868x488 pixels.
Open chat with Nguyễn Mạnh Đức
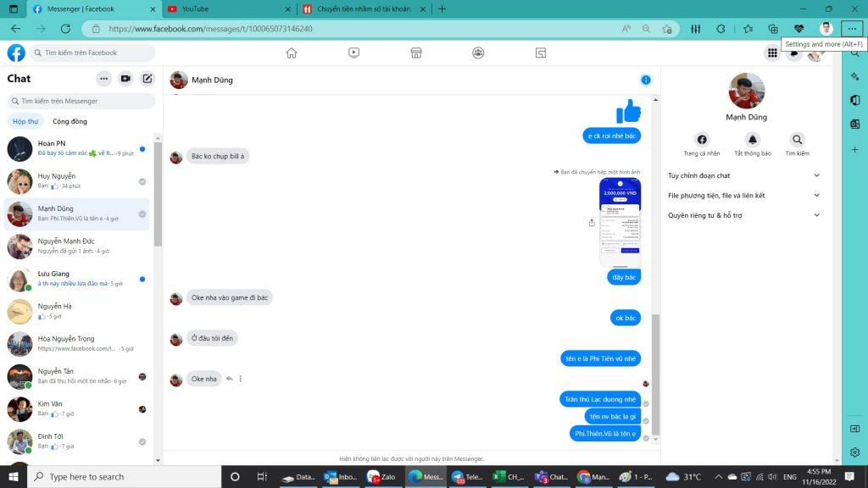tap(77, 247)
